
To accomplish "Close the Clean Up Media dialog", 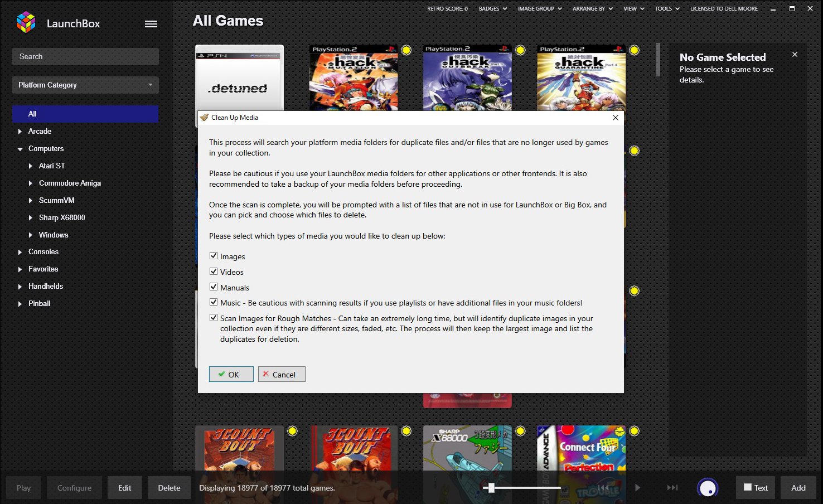I will pos(615,118).
